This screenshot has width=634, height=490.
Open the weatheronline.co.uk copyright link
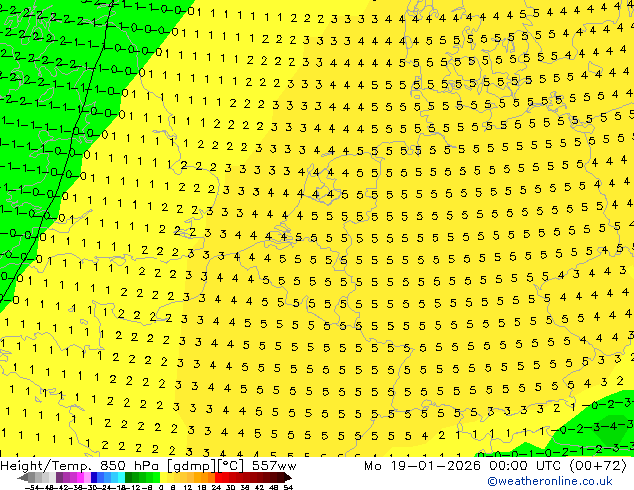click(549, 481)
